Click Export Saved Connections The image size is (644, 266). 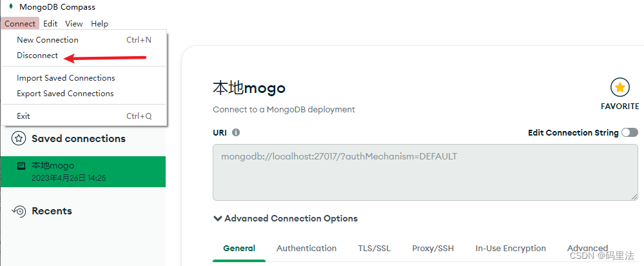pyautogui.click(x=65, y=94)
